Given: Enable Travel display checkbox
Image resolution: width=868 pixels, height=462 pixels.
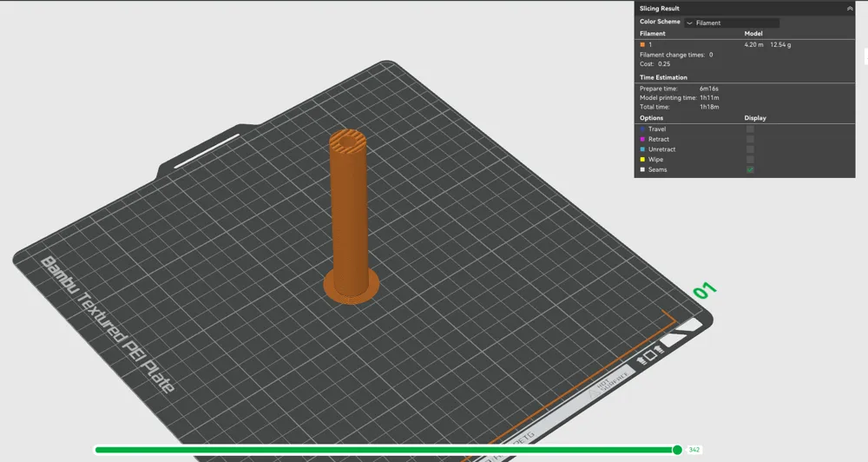Looking at the screenshot, I should tap(750, 129).
